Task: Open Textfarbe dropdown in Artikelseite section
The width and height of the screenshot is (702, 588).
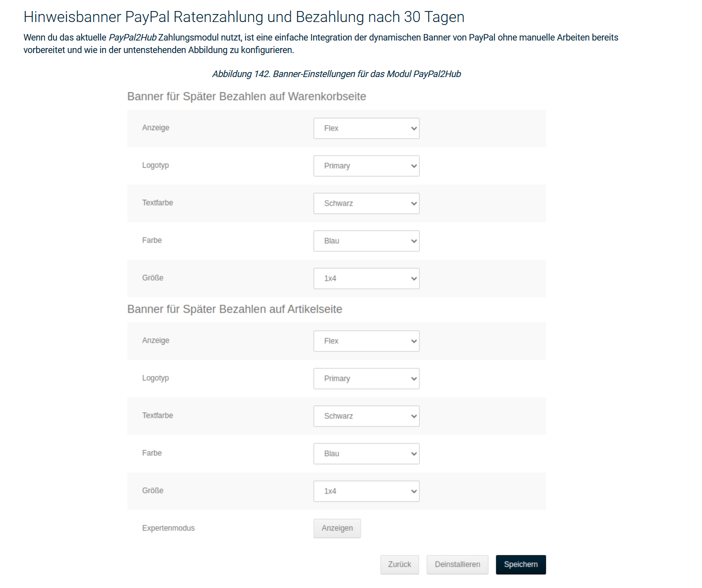Action: [366, 416]
